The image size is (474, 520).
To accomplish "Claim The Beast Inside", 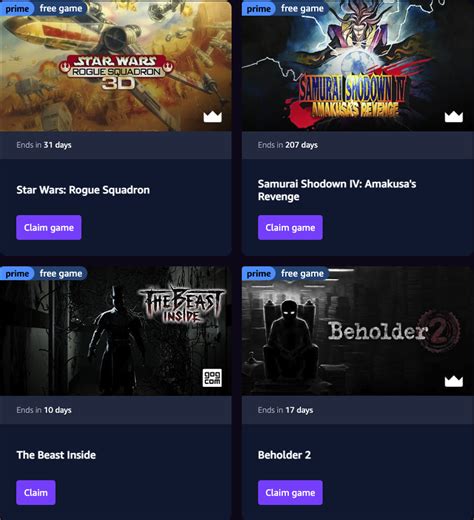I will point(36,492).
